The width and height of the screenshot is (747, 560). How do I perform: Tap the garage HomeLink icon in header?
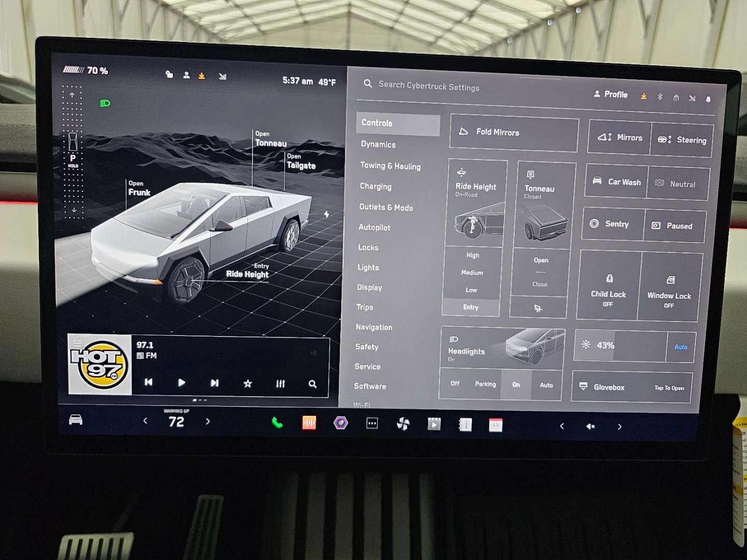tap(676, 97)
